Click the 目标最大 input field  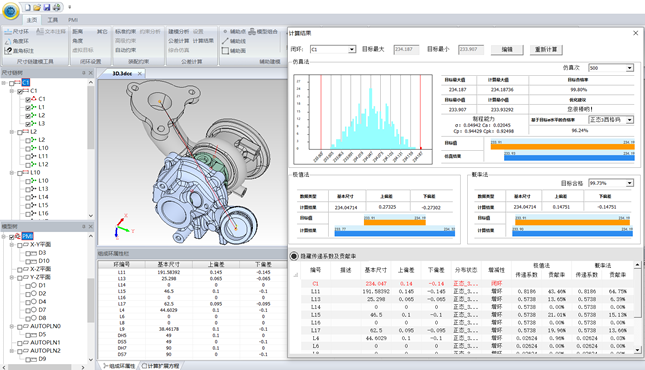[406, 49]
